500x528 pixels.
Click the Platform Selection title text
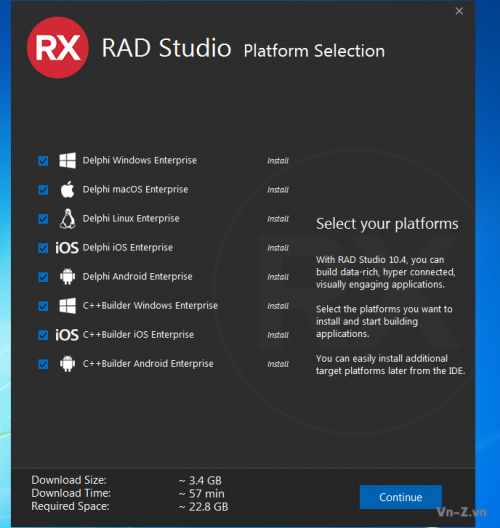point(314,51)
